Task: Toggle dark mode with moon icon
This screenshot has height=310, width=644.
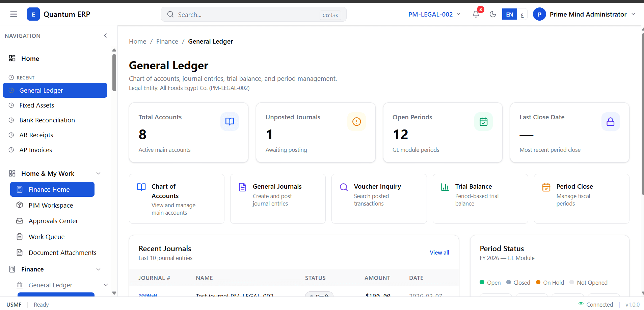Action: point(493,14)
